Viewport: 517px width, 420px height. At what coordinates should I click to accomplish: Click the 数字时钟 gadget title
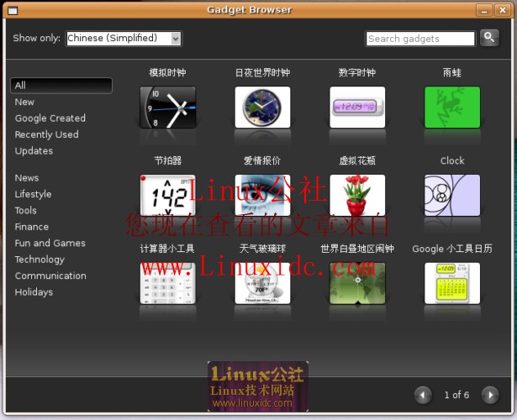pos(357,73)
